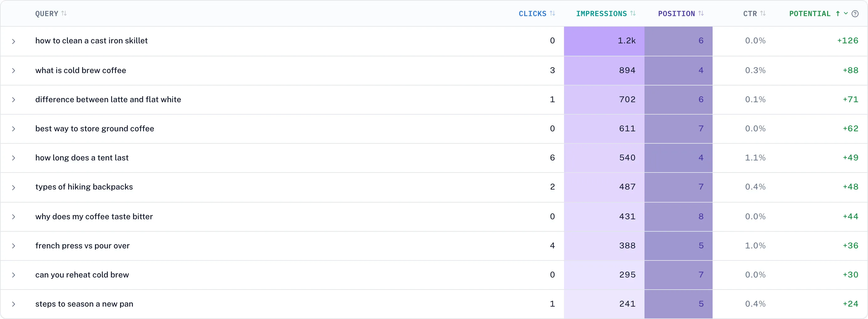Select query text 'how to clean a cast iron skillet'
The image size is (868, 319).
pos(91,41)
